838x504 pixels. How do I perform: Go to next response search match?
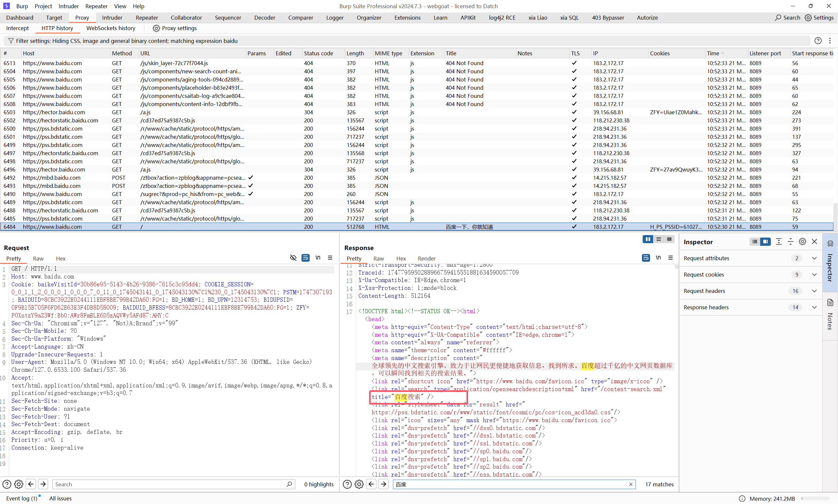click(x=384, y=484)
